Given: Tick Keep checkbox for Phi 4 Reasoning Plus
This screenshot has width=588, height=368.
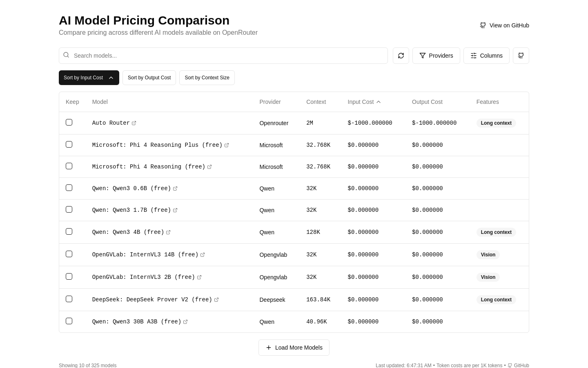Looking at the screenshot, I should pos(69,144).
